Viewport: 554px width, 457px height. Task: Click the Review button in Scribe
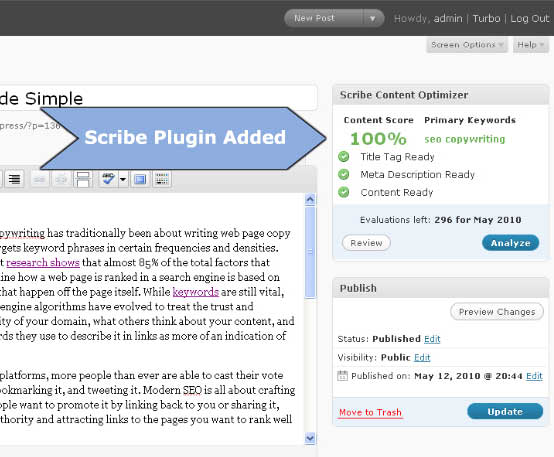pyautogui.click(x=366, y=243)
